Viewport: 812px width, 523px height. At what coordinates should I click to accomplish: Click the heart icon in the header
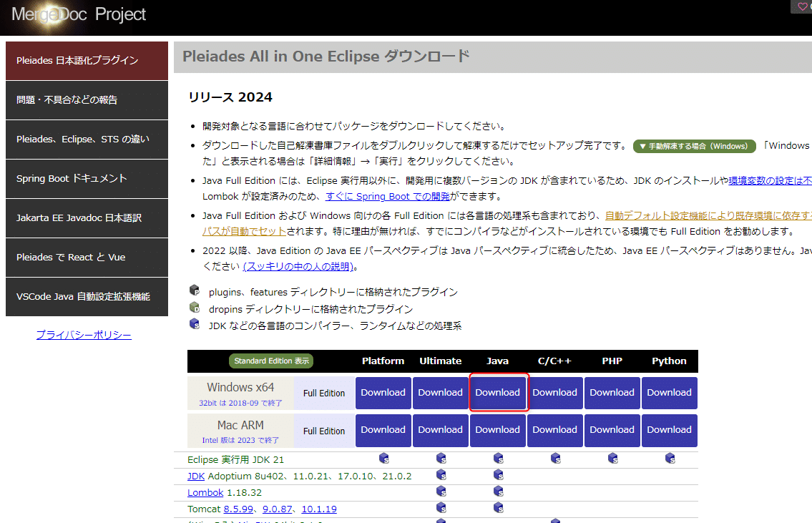pos(803,6)
